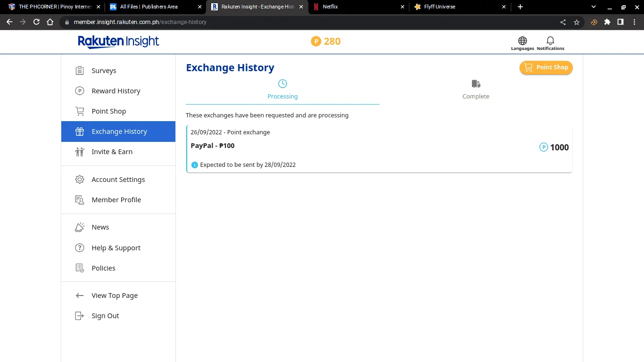The width and height of the screenshot is (644, 362).
Task: Toggle the browser side panel icon
Action: click(x=620, y=22)
